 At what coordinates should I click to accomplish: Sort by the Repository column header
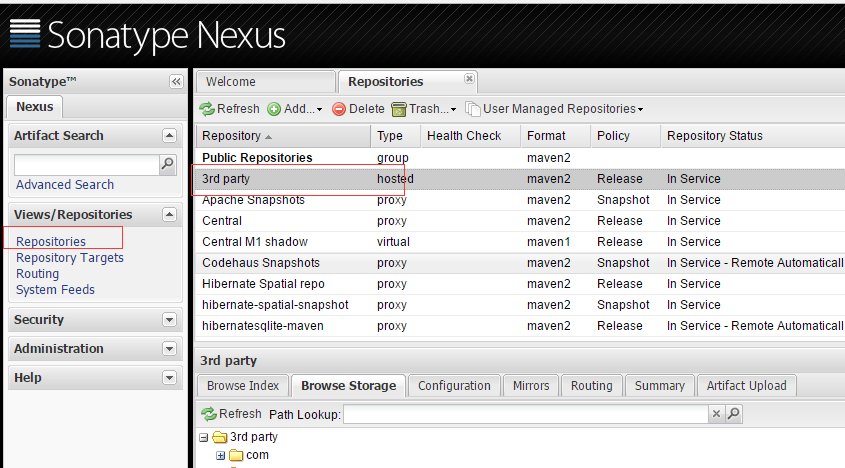pos(283,136)
